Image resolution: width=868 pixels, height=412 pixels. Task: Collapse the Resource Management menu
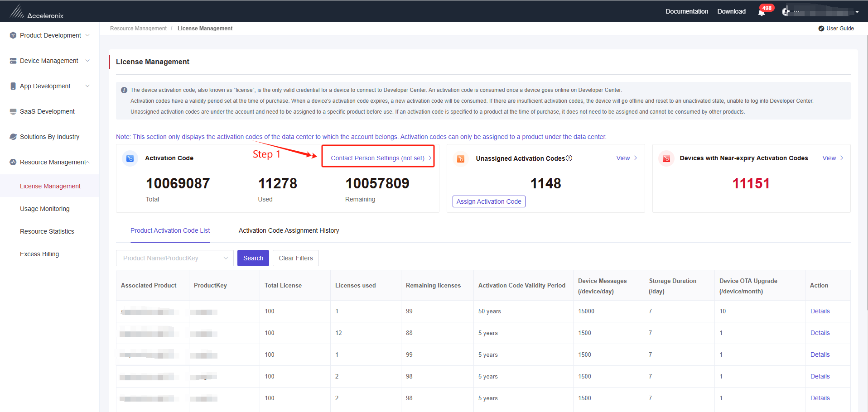point(50,162)
